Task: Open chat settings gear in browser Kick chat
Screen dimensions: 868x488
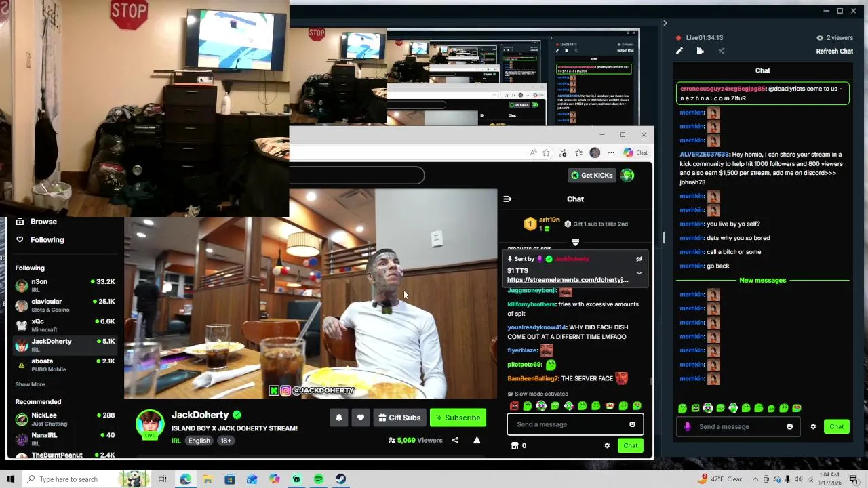Action: tap(607, 445)
